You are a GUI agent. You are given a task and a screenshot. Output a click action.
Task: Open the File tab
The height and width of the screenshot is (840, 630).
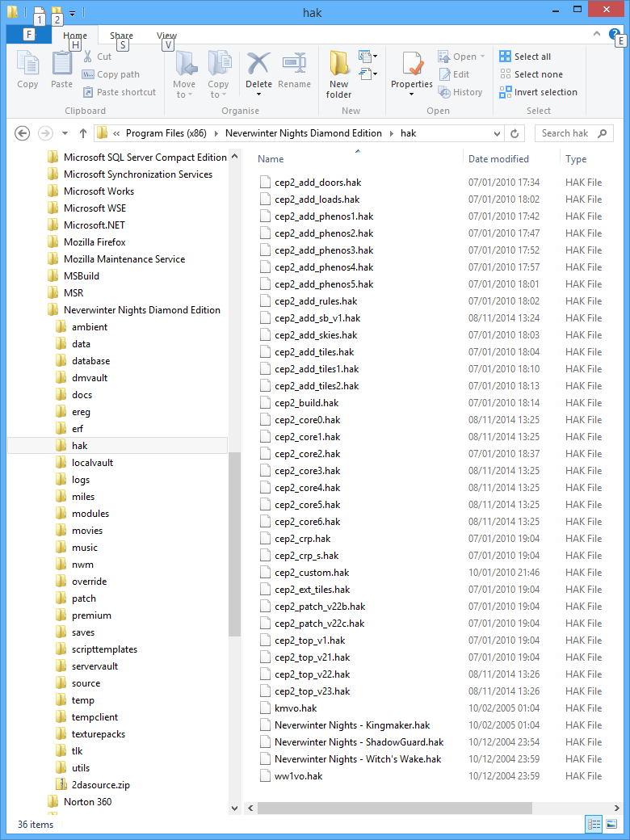point(29,36)
